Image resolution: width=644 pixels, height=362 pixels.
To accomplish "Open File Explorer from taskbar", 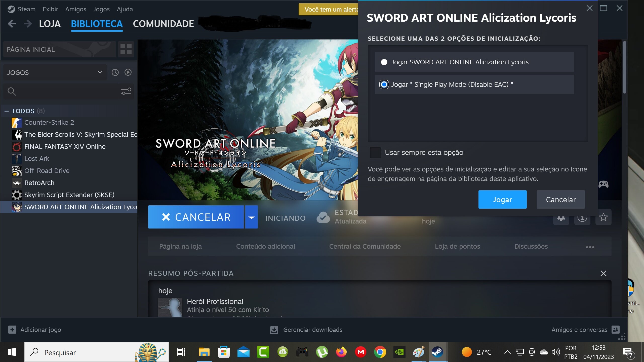I will click(204, 352).
